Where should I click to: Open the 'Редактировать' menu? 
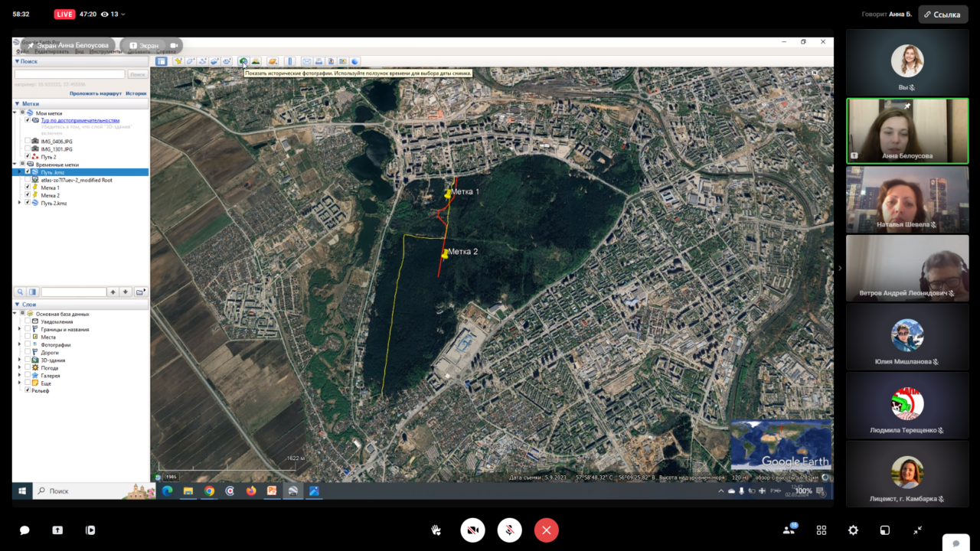click(x=51, y=52)
